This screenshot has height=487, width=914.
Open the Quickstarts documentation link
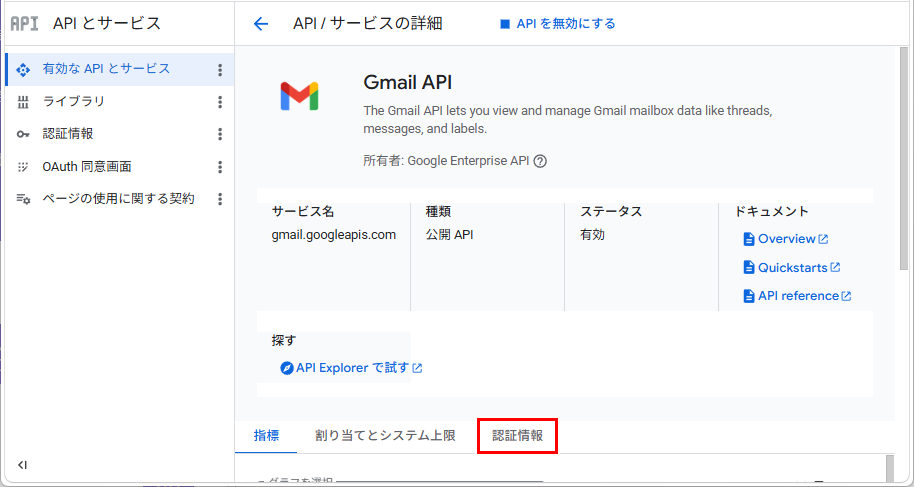792,268
